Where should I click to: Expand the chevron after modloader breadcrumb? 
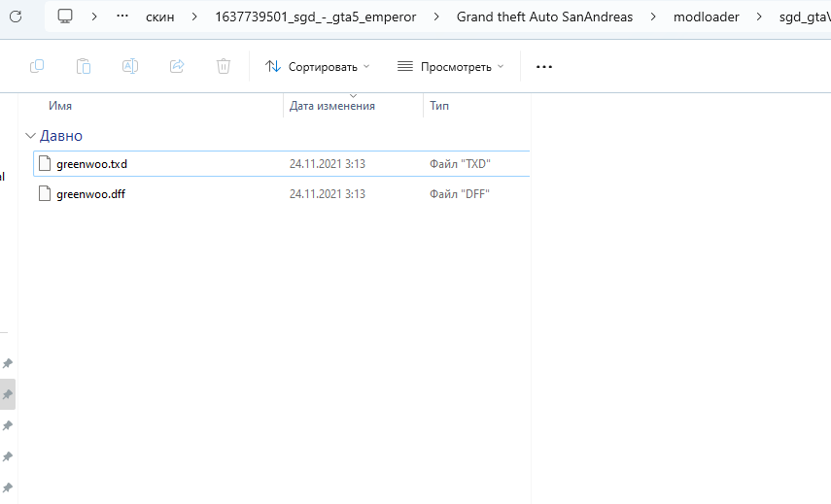[759, 17]
